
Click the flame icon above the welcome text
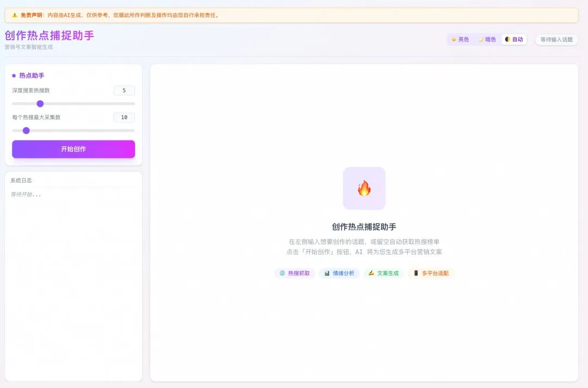[364, 188]
